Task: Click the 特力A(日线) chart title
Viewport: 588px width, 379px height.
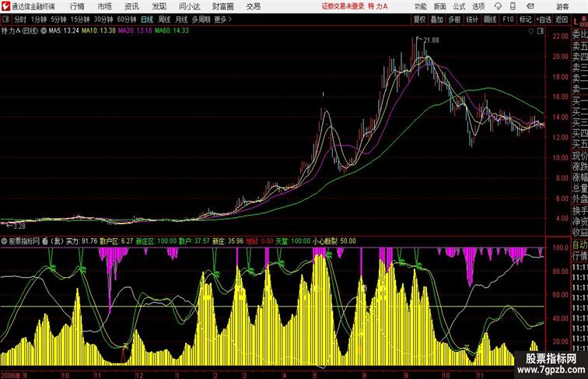Action: click(x=20, y=31)
